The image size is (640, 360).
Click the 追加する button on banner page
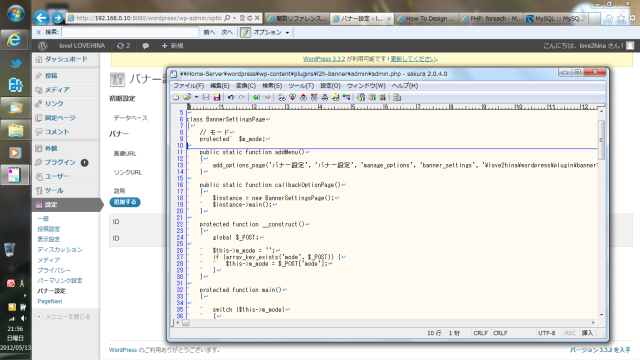pos(125,202)
